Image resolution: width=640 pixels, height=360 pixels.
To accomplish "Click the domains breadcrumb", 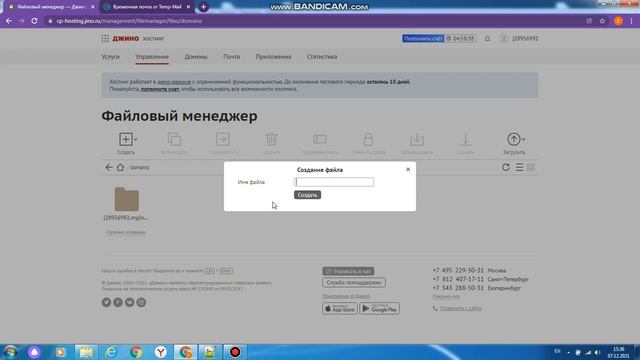I will coord(140,167).
